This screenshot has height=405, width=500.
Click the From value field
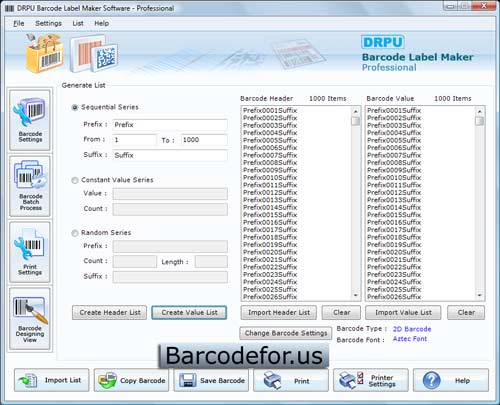[x=135, y=140]
